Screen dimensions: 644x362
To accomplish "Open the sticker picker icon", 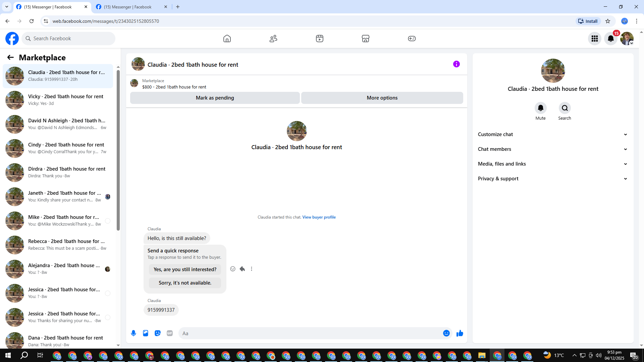I will tap(158, 333).
